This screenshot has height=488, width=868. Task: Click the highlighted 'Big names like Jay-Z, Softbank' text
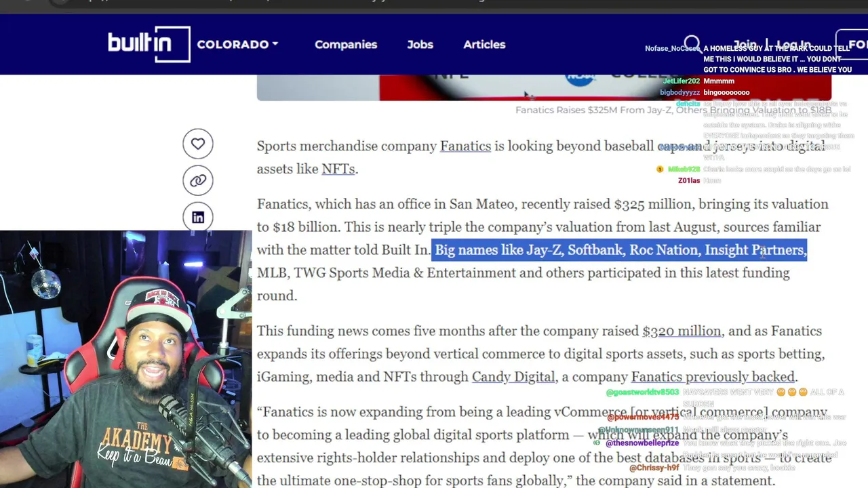pyautogui.click(x=620, y=250)
